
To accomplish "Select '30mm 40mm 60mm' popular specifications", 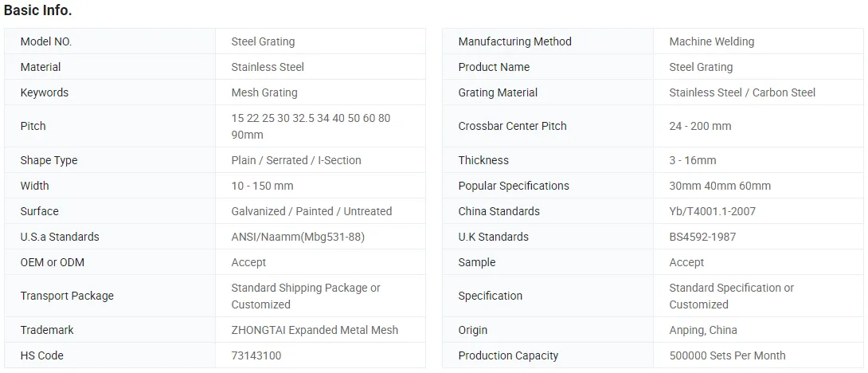I will tap(720, 186).
